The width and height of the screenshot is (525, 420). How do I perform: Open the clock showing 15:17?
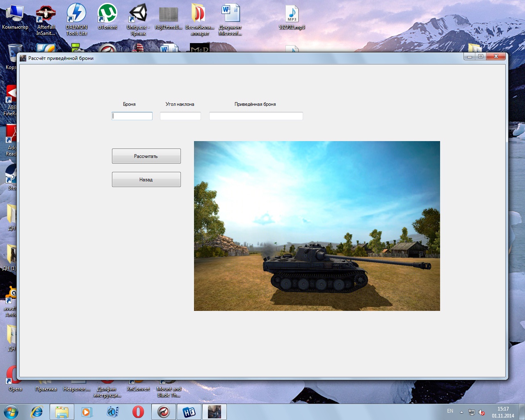(503, 412)
